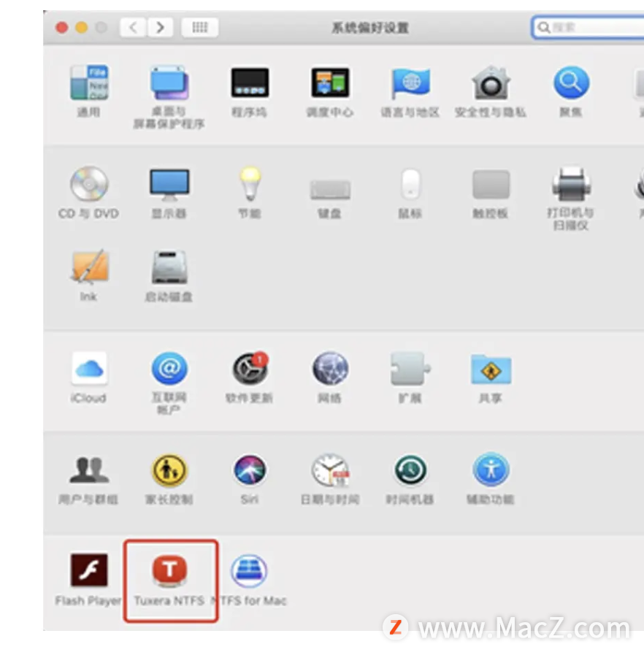Open Internet Accounts @ icon
The height and width of the screenshot is (647, 644).
tap(169, 368)
